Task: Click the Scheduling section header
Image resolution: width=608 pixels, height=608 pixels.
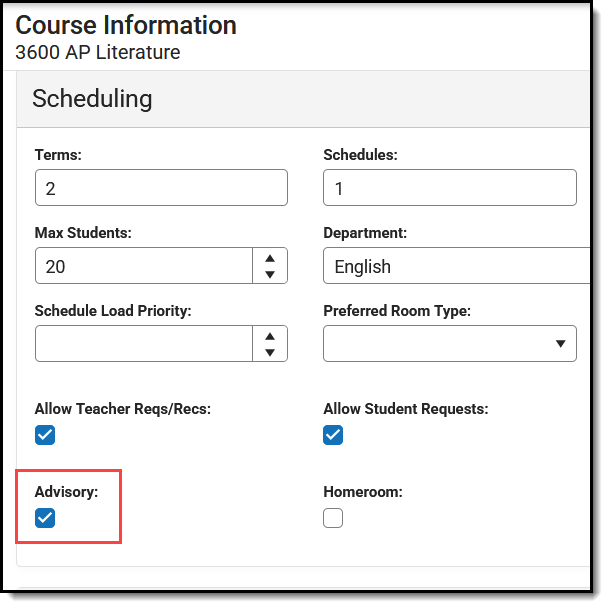Action: click(x=92, y=98)
